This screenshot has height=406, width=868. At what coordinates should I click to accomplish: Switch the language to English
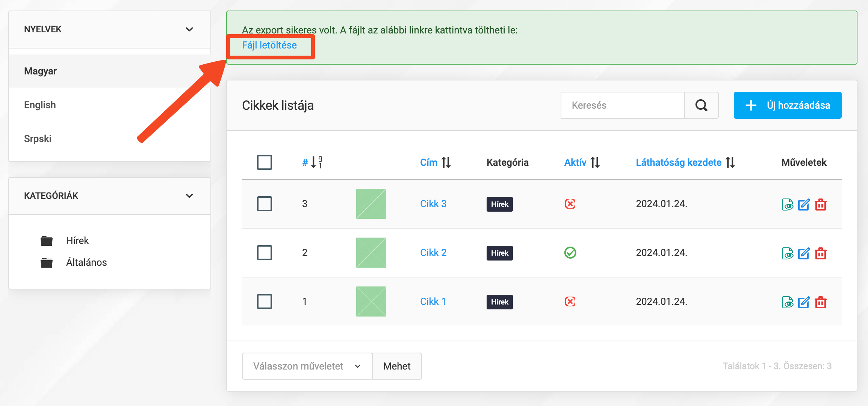click(x=40, y=105)
